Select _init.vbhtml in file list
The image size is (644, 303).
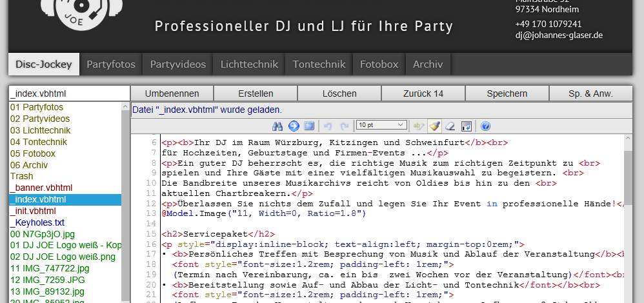(x=65, y=211)
